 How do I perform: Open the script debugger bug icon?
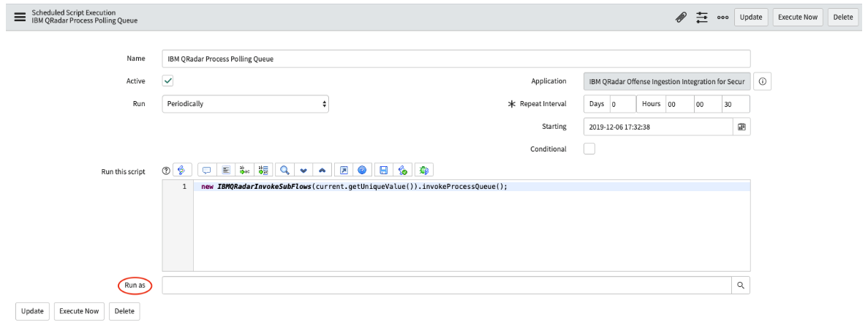(x=423, y=170)
